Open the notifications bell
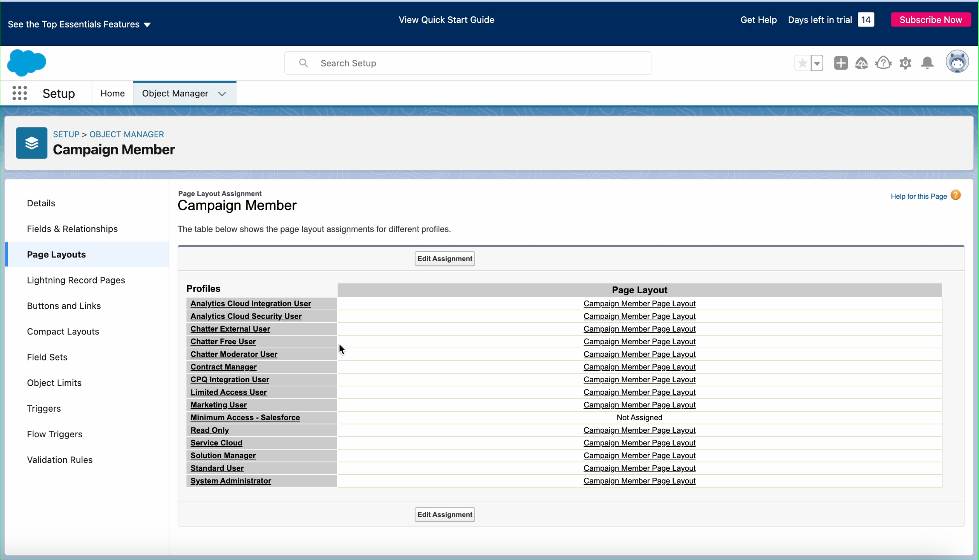The width and height of the screenshot is (979, 560). pyautogui.click(x=927, y=63)
